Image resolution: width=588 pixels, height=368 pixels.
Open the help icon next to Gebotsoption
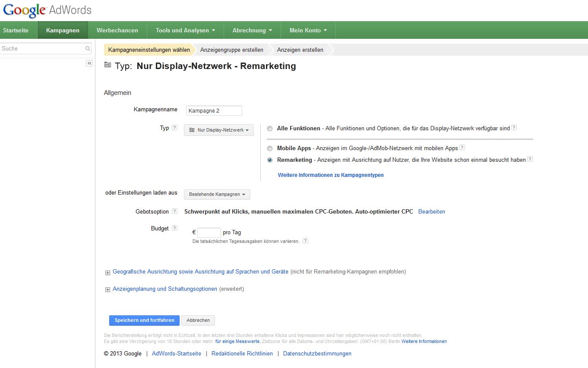(x=175, y=211)
